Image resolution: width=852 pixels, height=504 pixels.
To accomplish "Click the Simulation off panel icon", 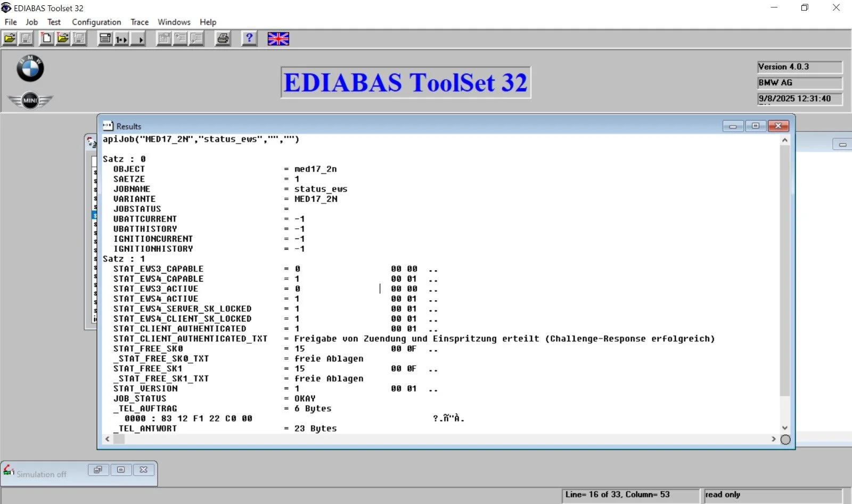I will click(x=9, y=470).
